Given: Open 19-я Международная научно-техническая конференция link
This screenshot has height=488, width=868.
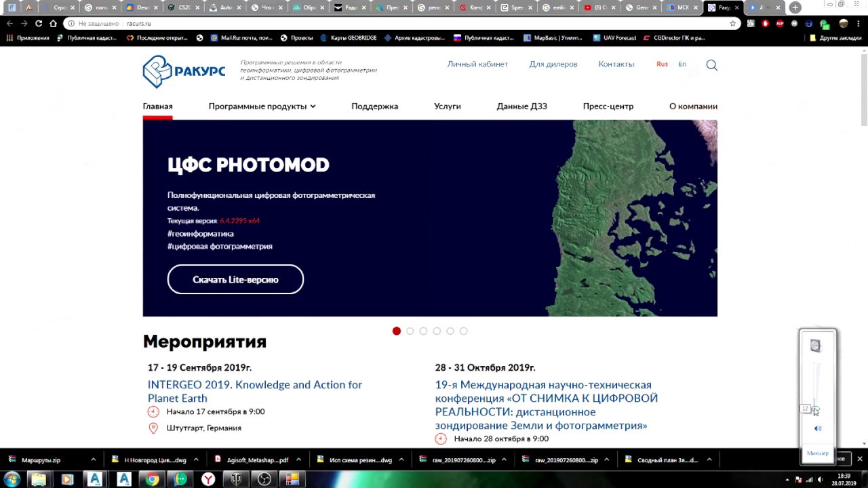Looking at the screenshot, I should (x=547, y=405).
